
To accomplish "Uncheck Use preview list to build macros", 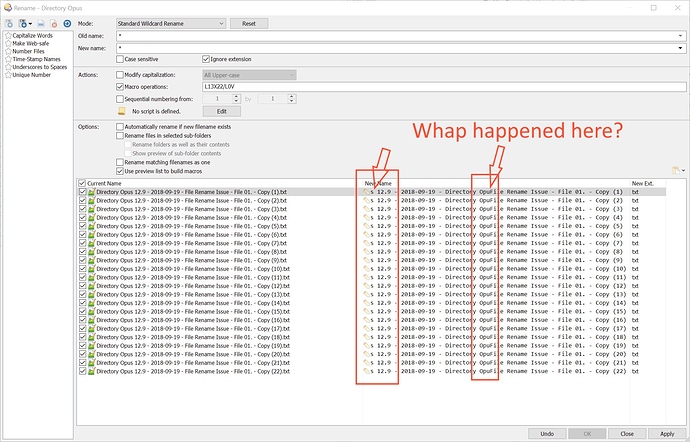I will click(x=120, y=171).
